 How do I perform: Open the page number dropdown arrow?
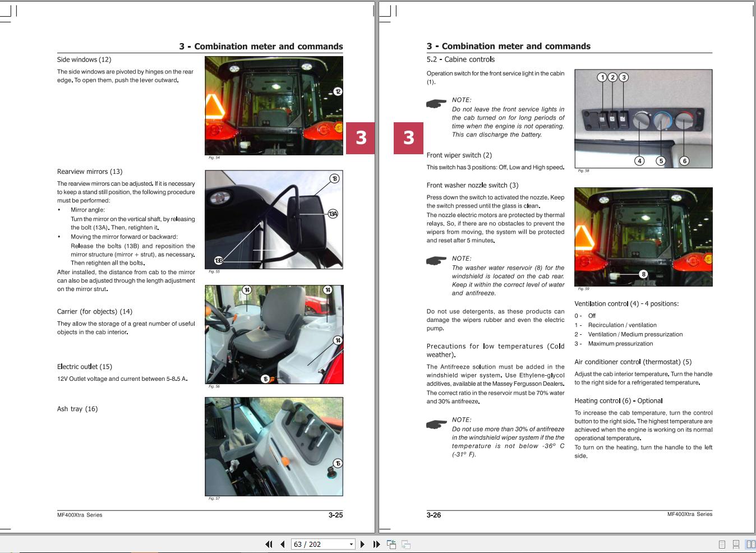[352, 544]
